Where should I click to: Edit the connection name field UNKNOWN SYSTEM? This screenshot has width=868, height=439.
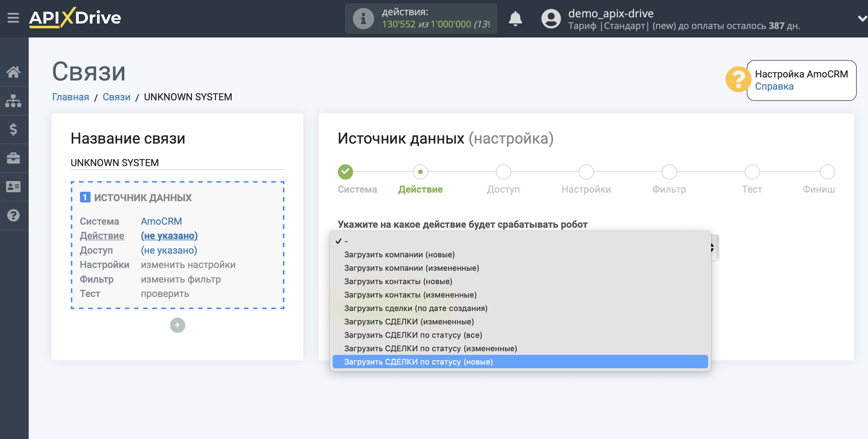click(x=177, y=162)
